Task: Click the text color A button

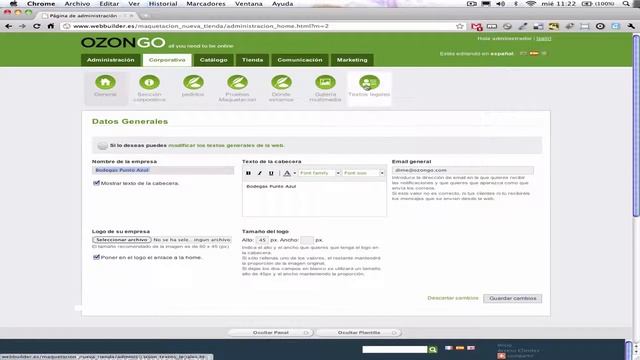Action: point(287,173)
